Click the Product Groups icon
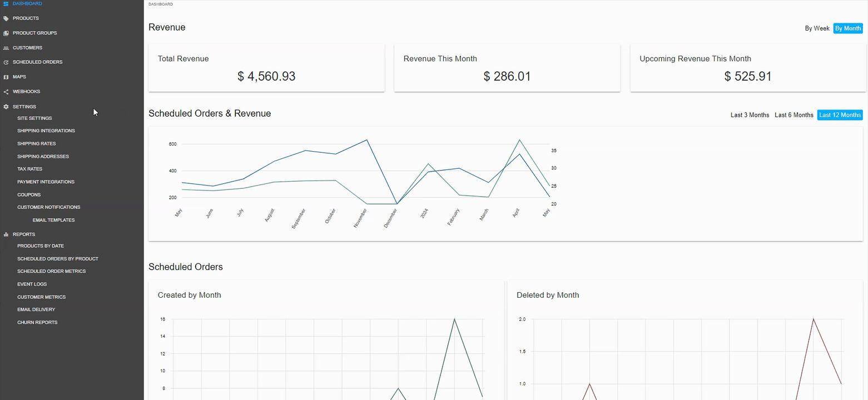Image resolution: width=868 pixels, height=400 pixels. coord(6,33)
